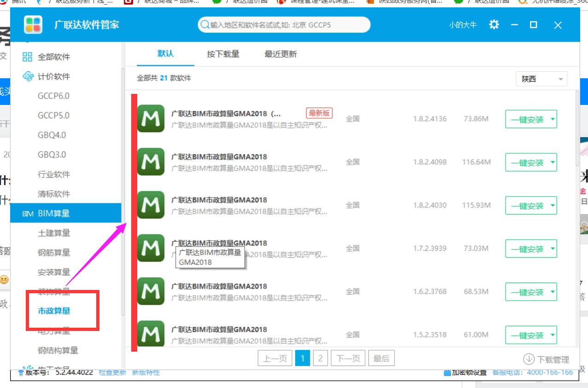Screen dimensions: 588x388
Task: Open 安装算量 in the sidebar
Action: (x=54, y=272)
